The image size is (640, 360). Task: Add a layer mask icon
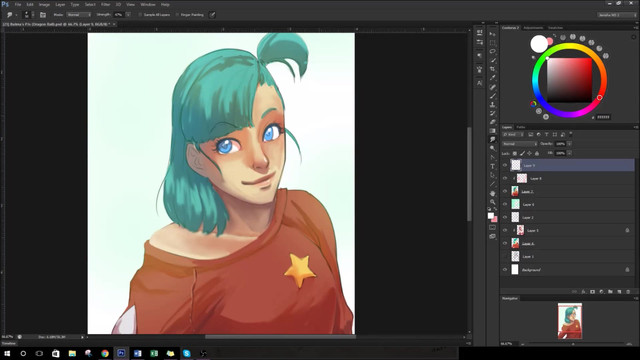(x=592, y=292)
